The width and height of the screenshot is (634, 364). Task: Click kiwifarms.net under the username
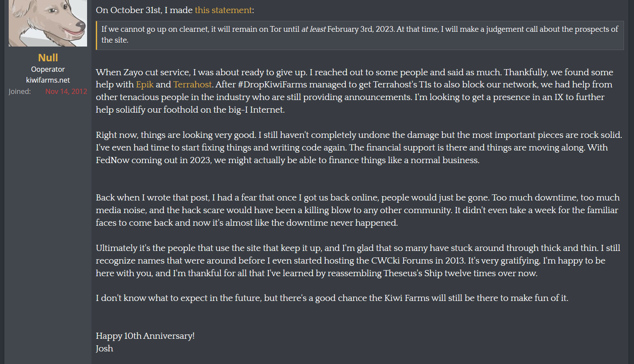[48, 80]
